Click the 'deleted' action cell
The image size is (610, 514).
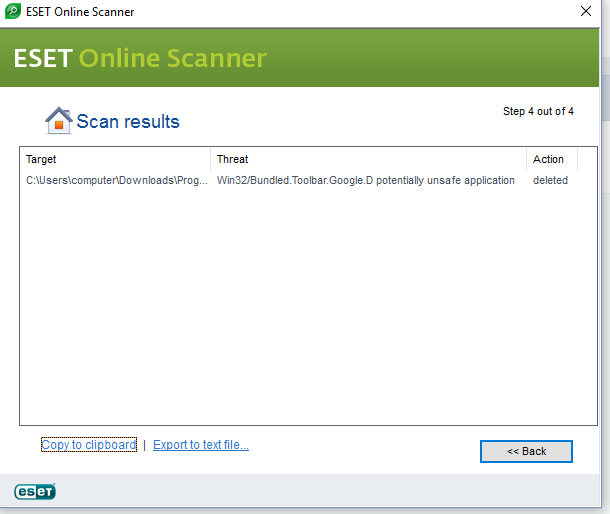(550, 180)
